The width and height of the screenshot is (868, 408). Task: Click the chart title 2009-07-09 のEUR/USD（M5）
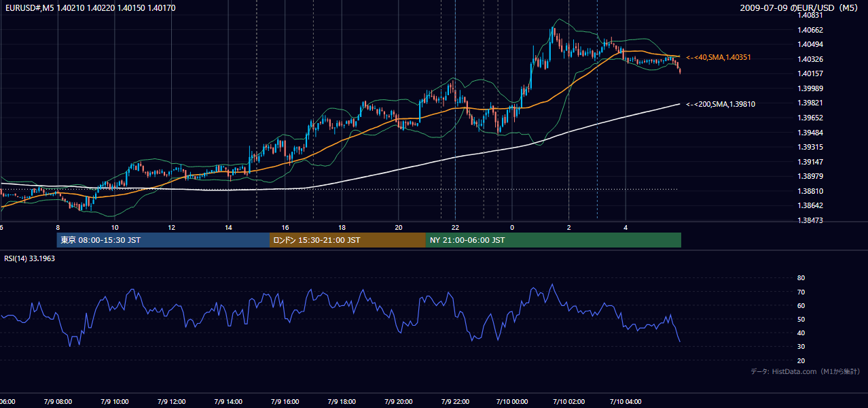pyautogui.click(x=799, y=7)
